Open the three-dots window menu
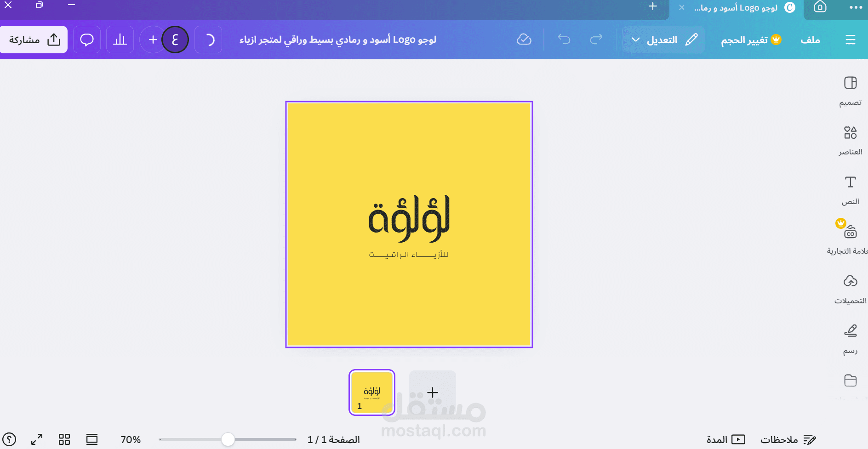 [x=856, y=7]
